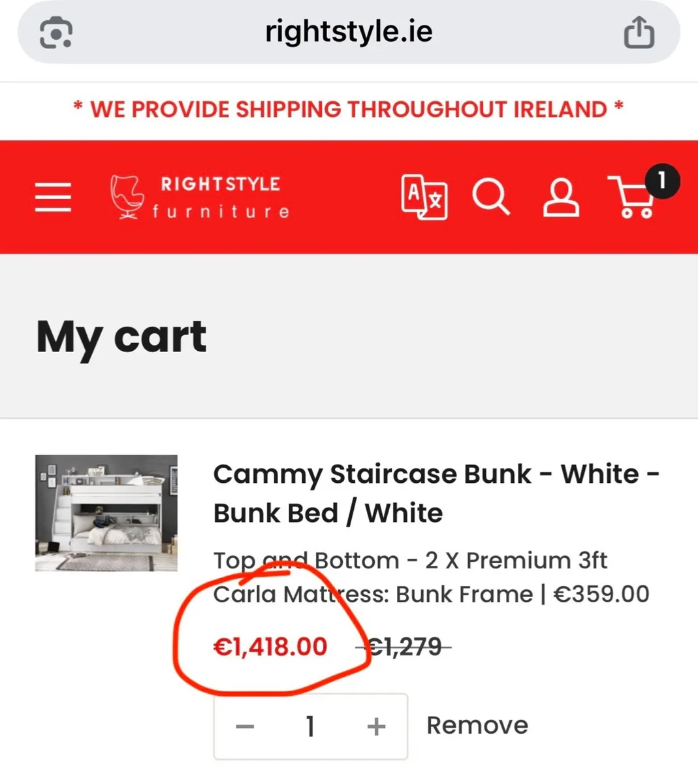Remove the Cammy bunk from cart
Image resolution: width=698 pixels, height=784 pixels.
pos(477,725)
